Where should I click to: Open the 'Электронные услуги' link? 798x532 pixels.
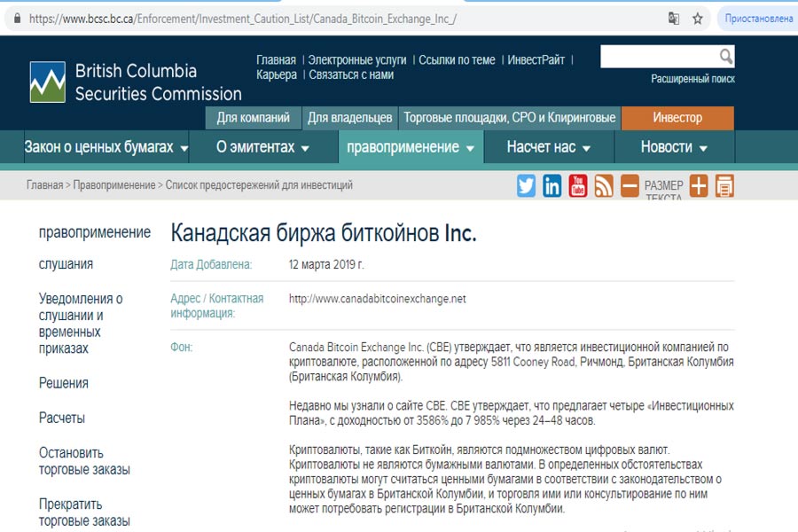point(357,60)
